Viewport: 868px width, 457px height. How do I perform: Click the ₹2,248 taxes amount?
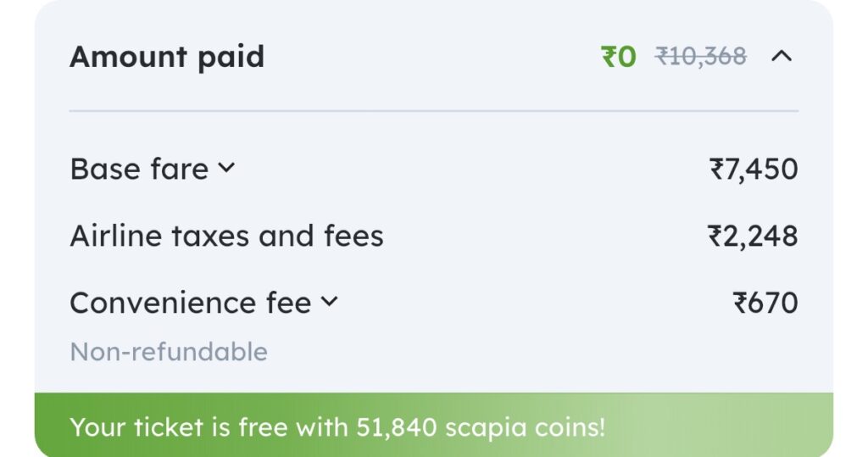pos(753,236)
